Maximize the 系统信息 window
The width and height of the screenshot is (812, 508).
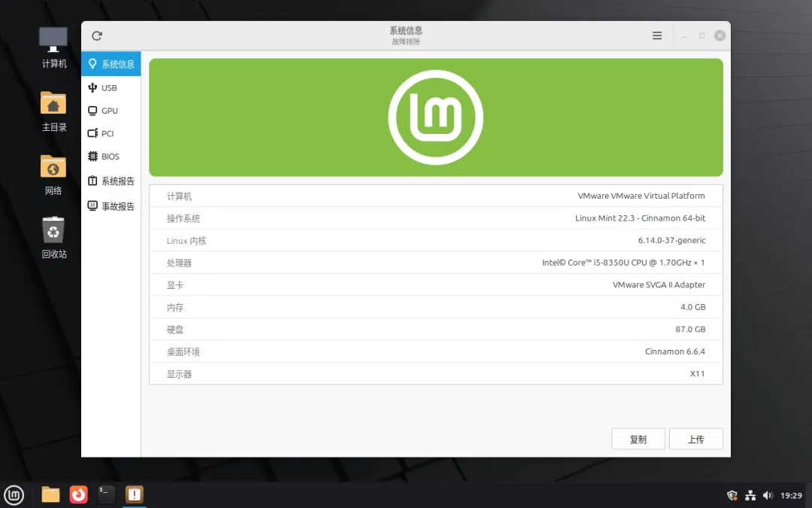point(702,36)
